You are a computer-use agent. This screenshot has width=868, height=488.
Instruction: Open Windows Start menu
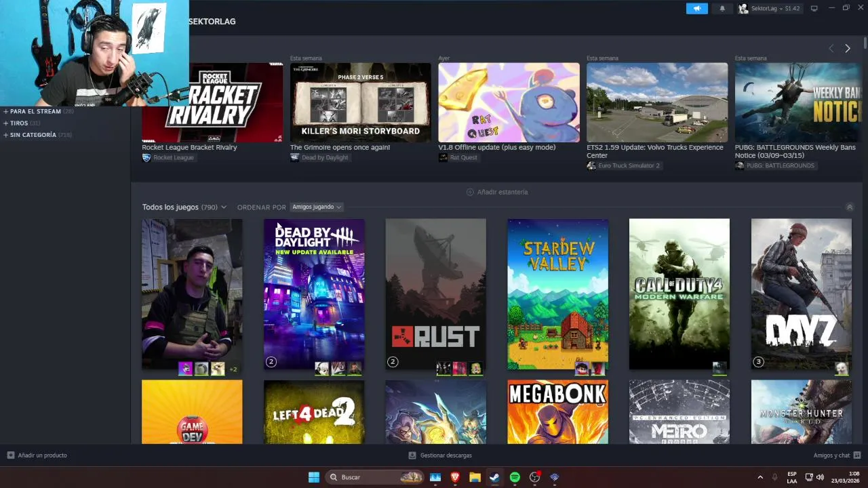pyautogui.click(x=313, y=477)
